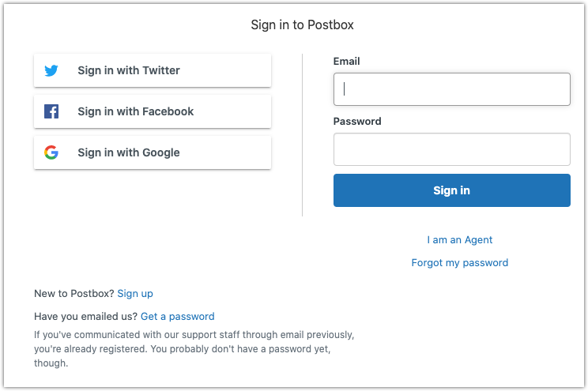Click the multicolor Google G icon
Viewport: 588px width, 391px height.
pos(51,152)
